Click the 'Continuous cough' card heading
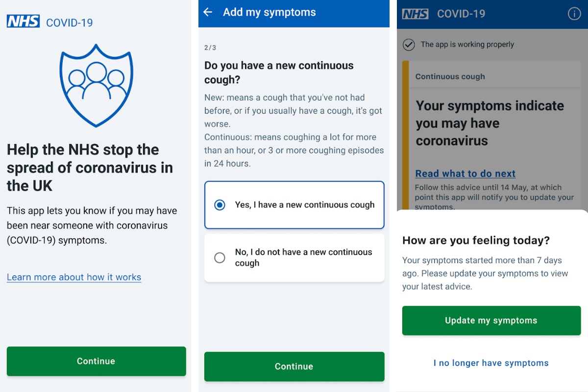The image size is (588, 392). click(x=450, y=76)
